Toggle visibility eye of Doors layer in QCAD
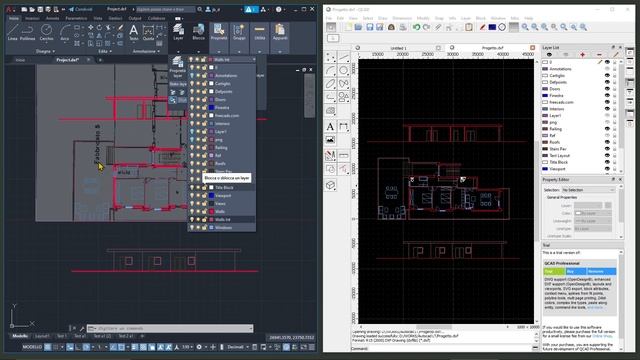The height and width of the screenshot is (360, 640). tap(607, 89)
